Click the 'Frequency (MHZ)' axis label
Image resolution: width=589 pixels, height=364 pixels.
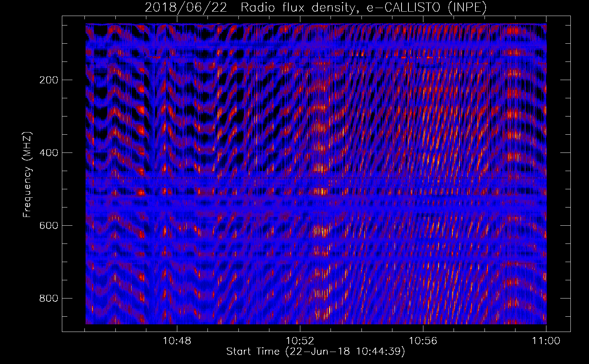(27, 175)
